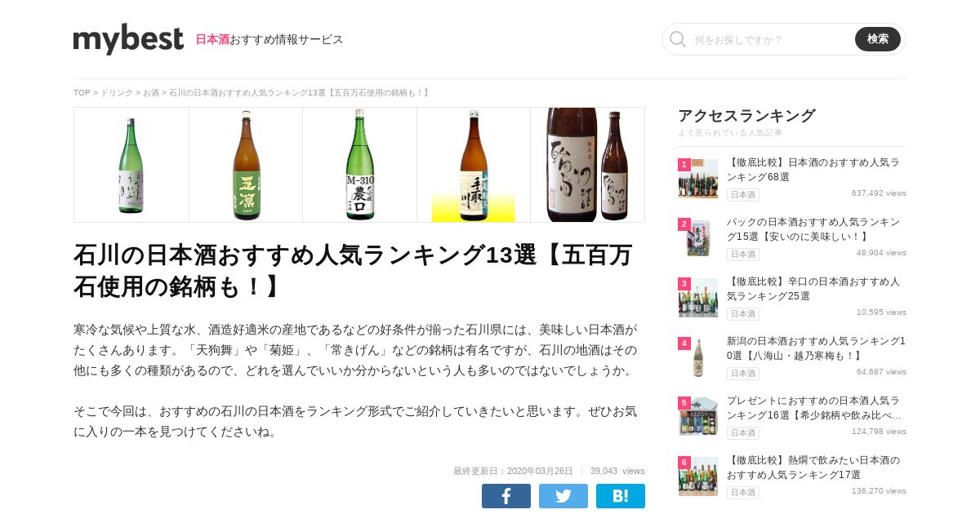This screenshot has height=514, width=980.
Task: Click 10,595 views text
Action: 881,312
